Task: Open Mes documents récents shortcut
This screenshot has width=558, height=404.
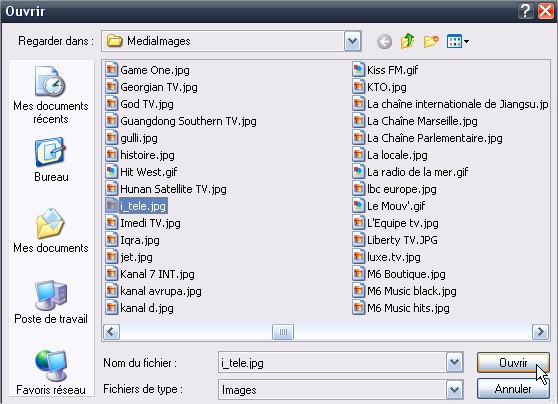Action: 51,95
